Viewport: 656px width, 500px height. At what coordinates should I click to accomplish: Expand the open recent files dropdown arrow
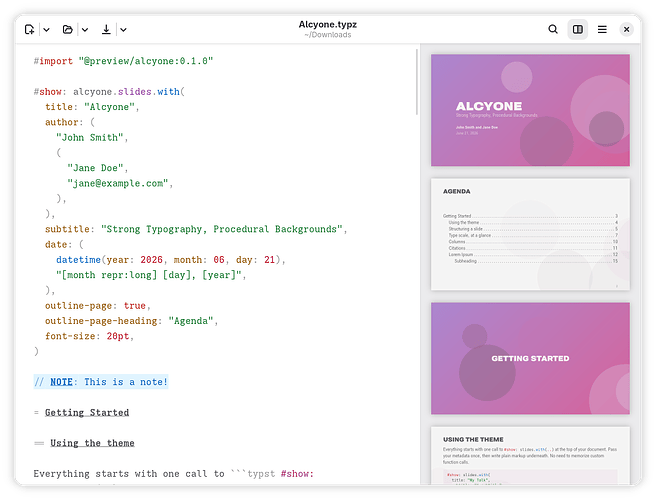tap(85, 30)
